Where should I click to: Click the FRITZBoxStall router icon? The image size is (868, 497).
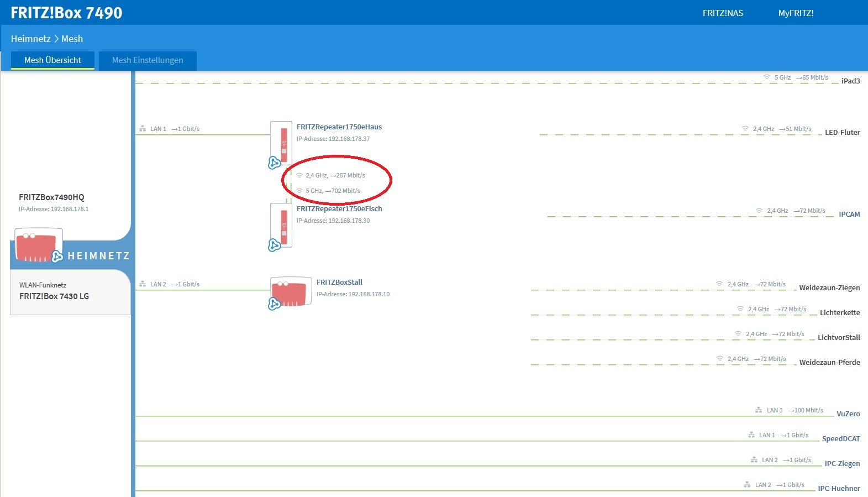click(291, 291)
